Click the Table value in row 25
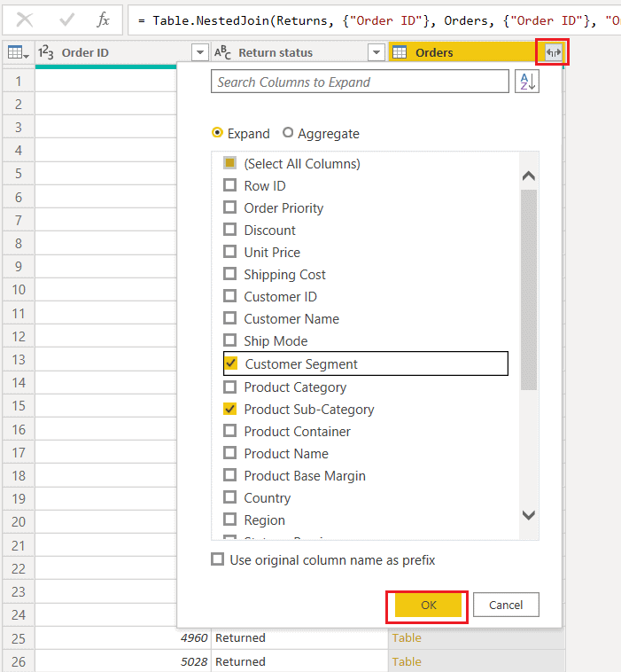Viewport: 621px width, 672px height. (407, 637)
